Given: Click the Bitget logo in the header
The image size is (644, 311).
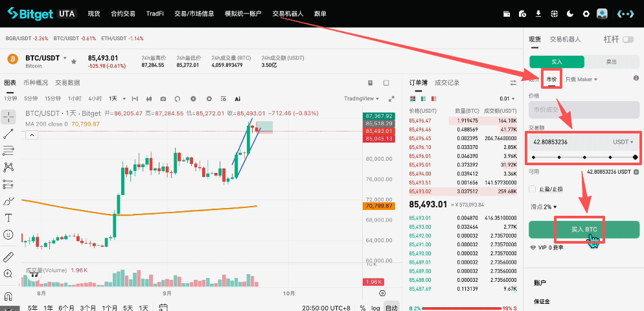Looking at the screenshot, I should coord(30,14).
